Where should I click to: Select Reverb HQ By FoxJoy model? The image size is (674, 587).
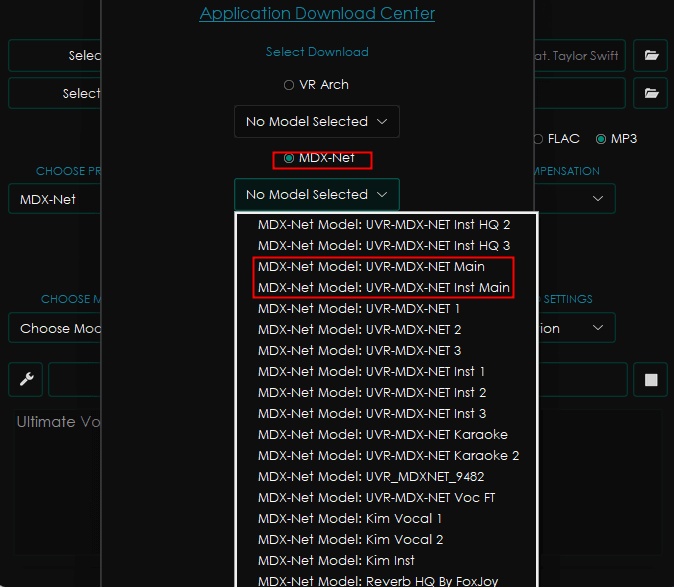point(377,581)
